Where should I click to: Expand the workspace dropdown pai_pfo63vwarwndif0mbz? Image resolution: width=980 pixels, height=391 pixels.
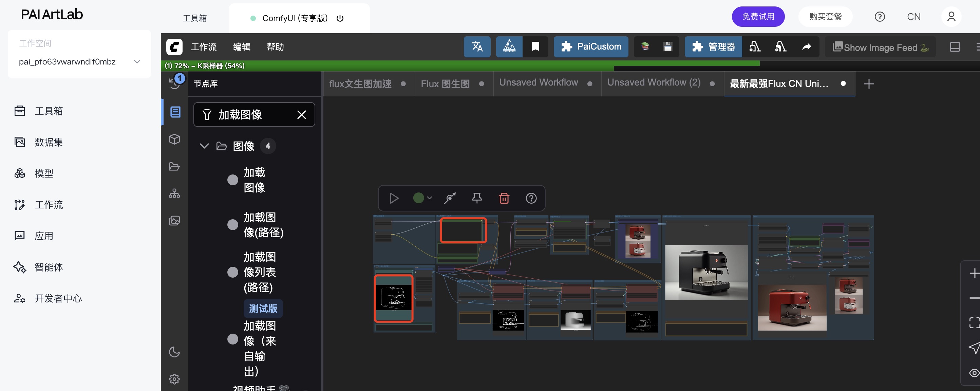point(137,62)
